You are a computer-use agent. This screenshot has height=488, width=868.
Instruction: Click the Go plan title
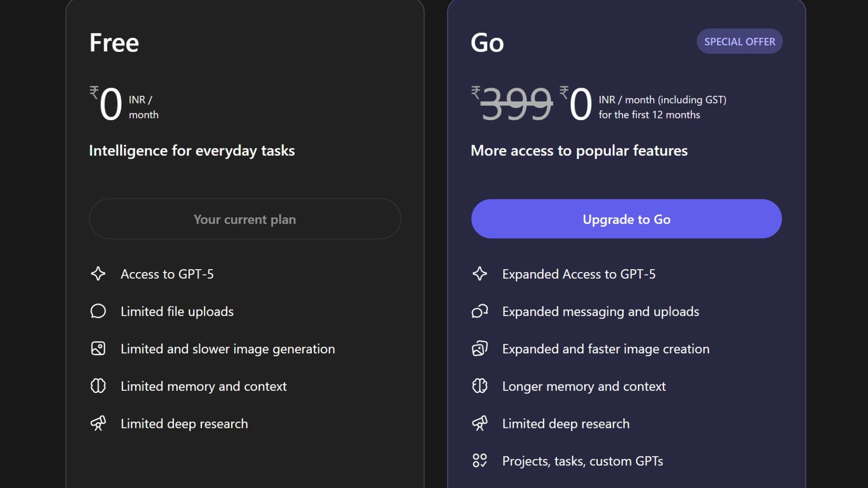coord(487,43)
